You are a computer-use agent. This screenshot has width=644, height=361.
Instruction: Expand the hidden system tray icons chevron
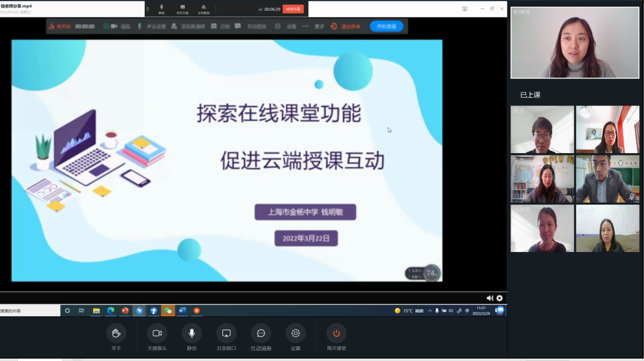[430, 310]
